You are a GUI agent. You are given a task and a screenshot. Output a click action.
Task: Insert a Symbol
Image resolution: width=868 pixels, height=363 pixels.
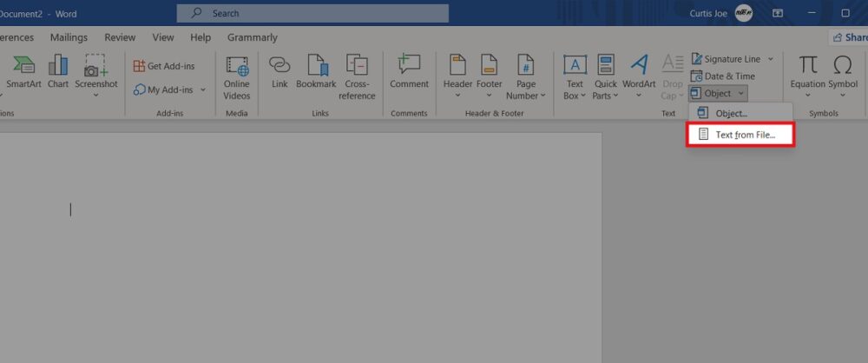843,76
